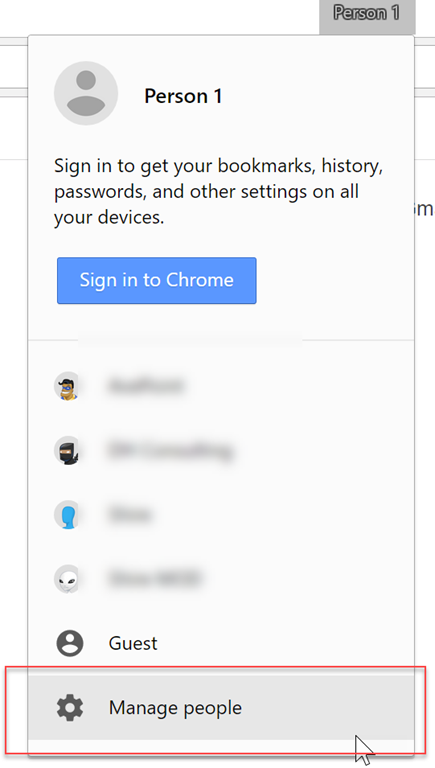The height and width of the screenshot is (768, 435).
Task: Click the bold Person 1 name heading
Action: click(x=183, y=96)
